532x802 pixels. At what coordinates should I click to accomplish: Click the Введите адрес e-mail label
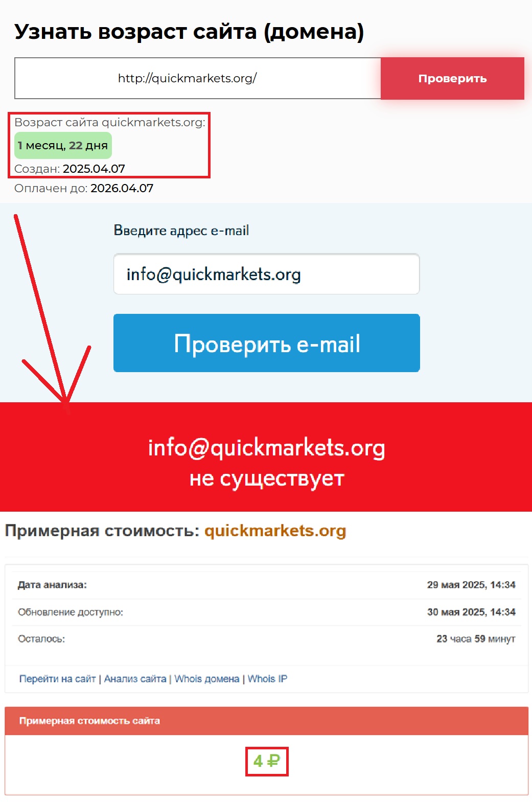[181, 231]
